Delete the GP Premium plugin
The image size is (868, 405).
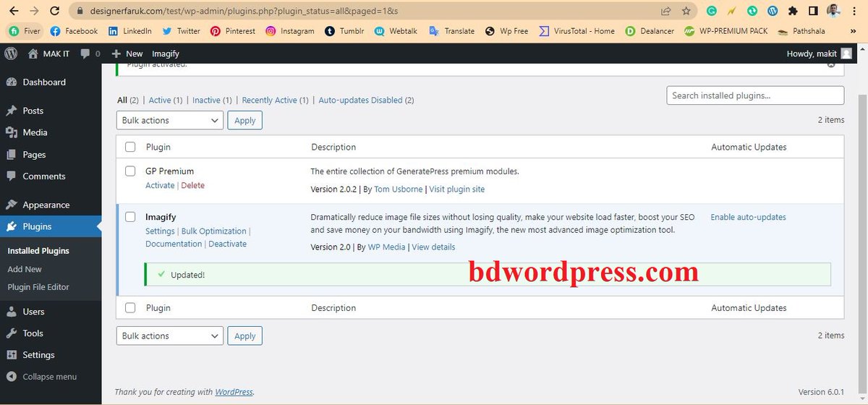192,185
